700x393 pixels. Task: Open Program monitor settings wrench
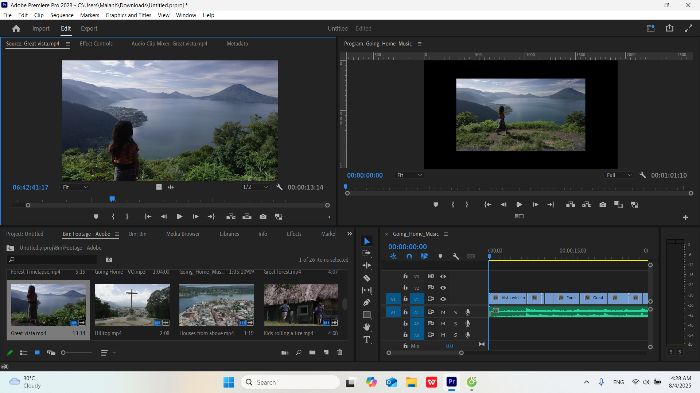(643, 175)
